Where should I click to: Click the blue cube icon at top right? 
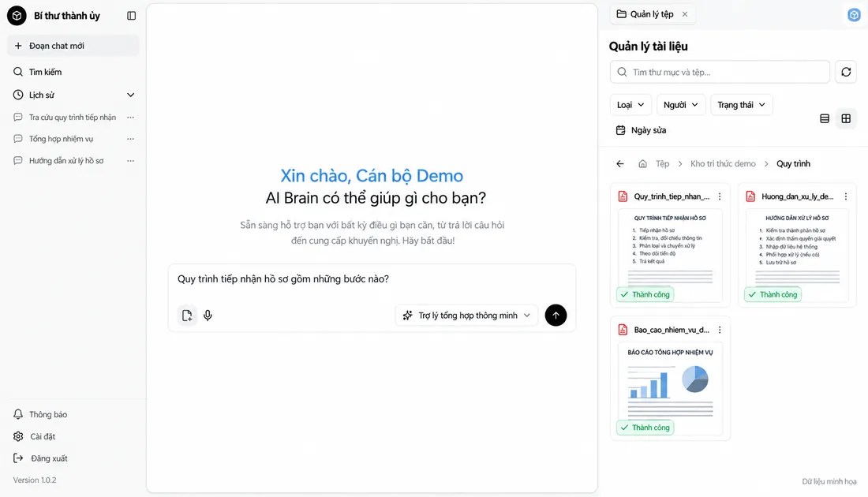(854, 15)
